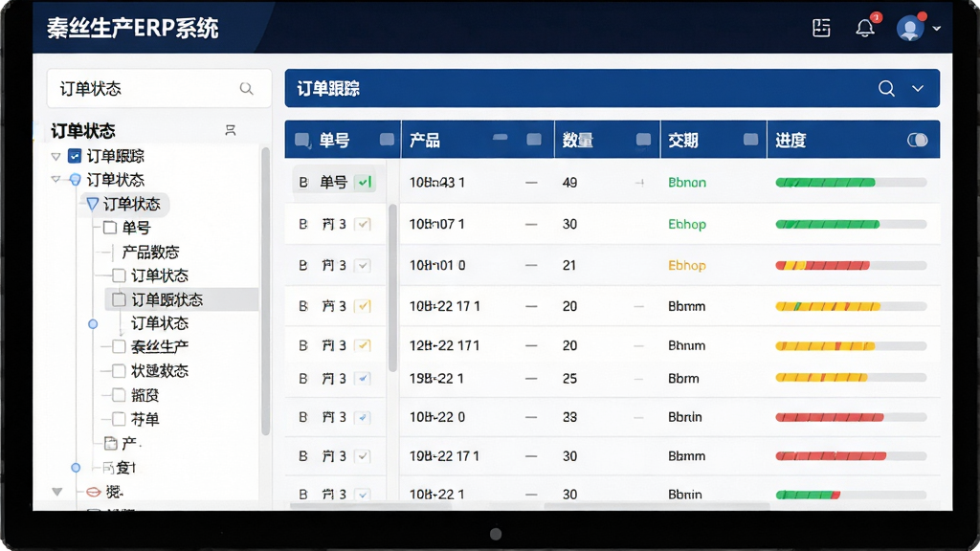Expand the bottom tree arrow near red icon
The width and height of the screenshot is (980, 551).
coord(56,492)
